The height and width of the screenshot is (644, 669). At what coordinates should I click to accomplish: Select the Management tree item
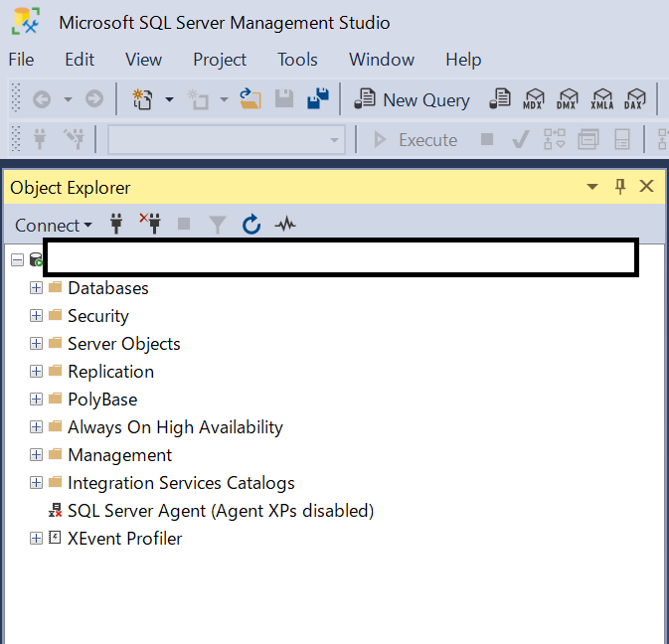(x=120, y=455)
